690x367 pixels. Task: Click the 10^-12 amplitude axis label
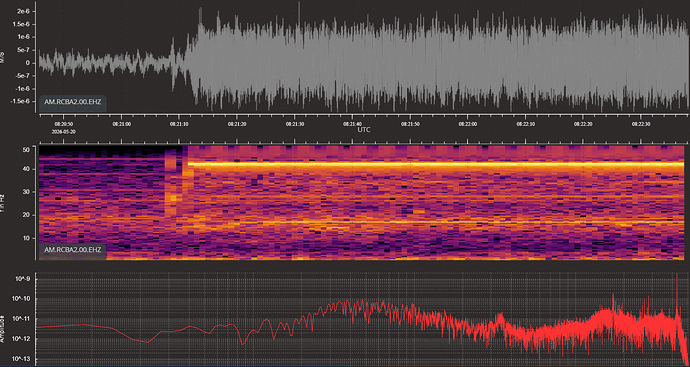[21, 339]
